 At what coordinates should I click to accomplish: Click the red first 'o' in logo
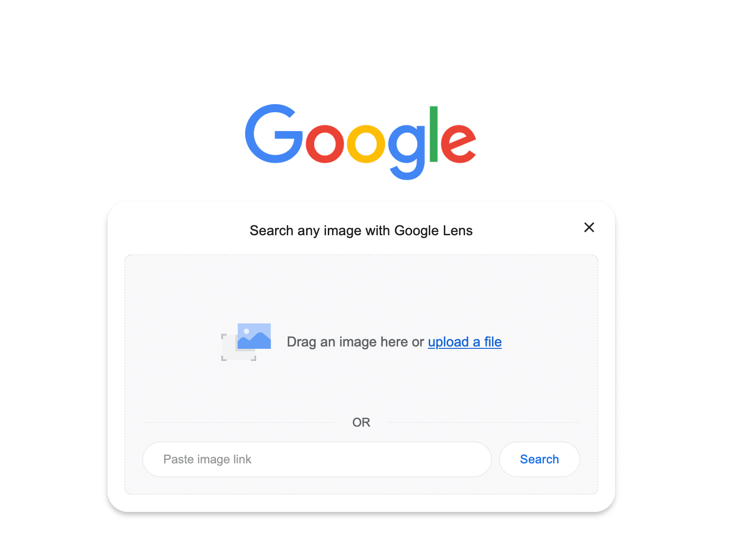[x=325, y=144]
